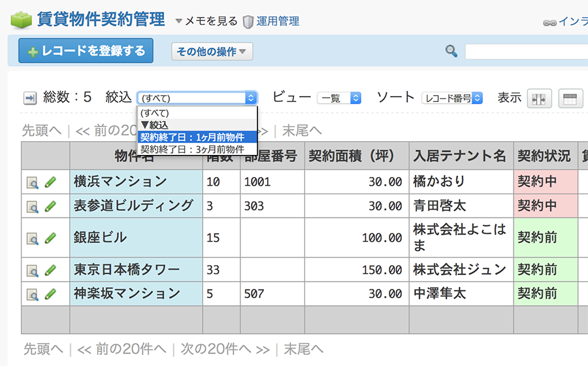Open the ソート レコード番号 dropdown
Image resolution: width=588 pixels, height=366 pixels.
click(452, 98)
